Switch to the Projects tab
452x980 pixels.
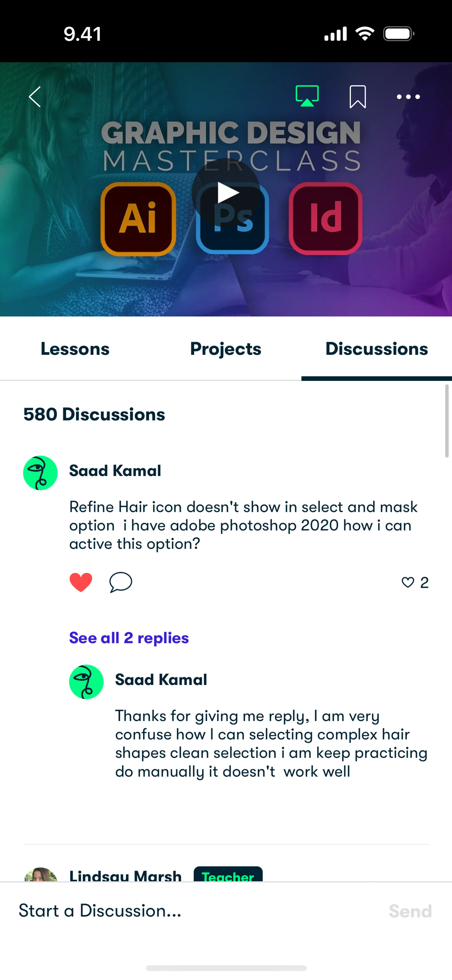click(226, 349)
